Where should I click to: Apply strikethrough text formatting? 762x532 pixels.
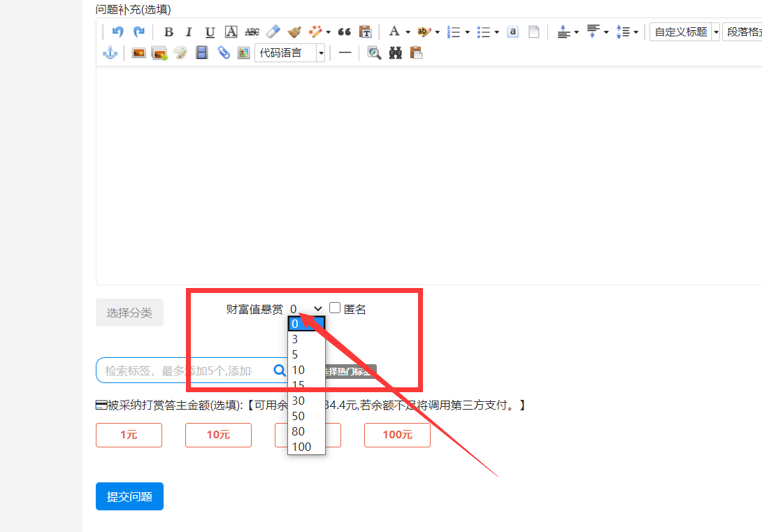(x=252, y=32)
